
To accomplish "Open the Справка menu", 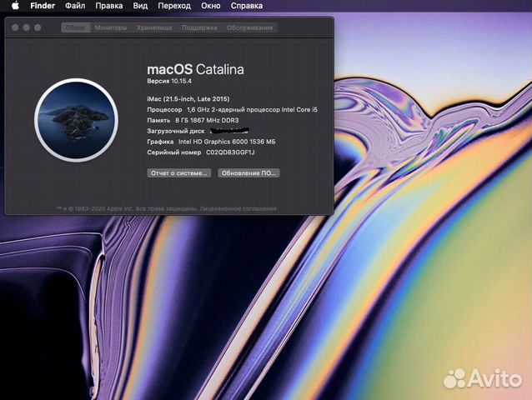I will (x=247, y=6).
